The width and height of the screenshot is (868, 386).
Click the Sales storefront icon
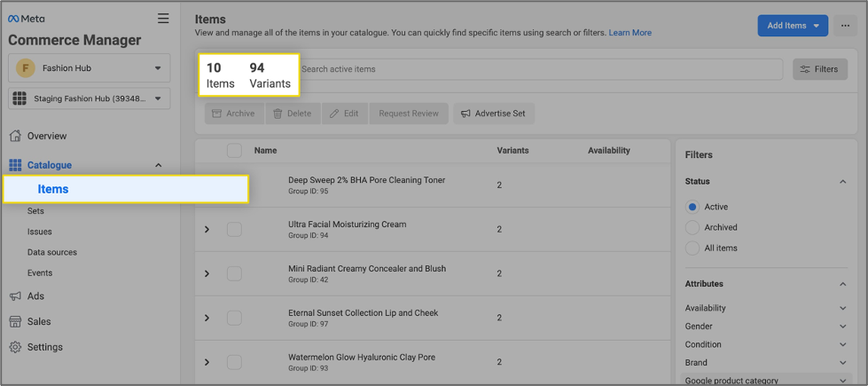point(15,322)
